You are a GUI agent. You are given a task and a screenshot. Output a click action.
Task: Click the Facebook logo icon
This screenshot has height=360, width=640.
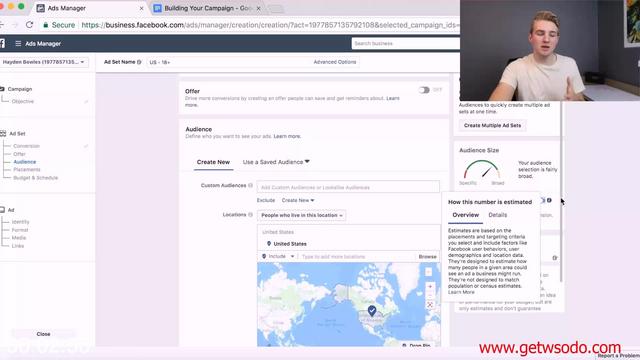[2, 44]
